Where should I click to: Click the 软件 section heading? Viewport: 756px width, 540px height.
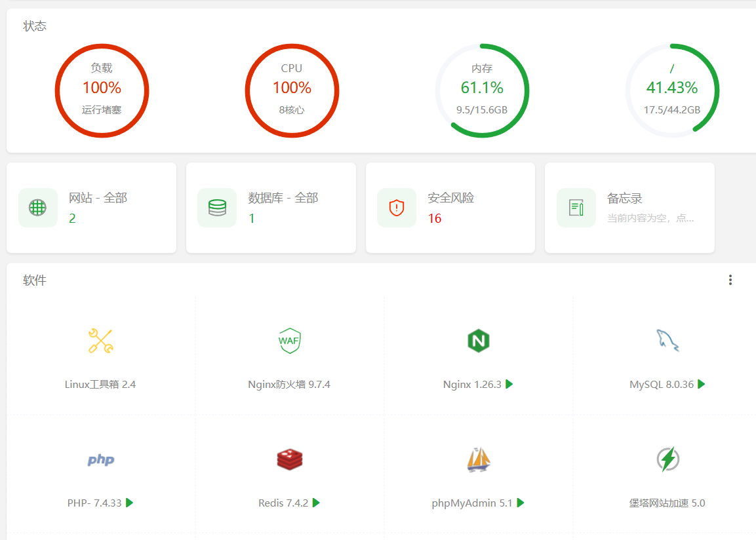tap(35, 280)
